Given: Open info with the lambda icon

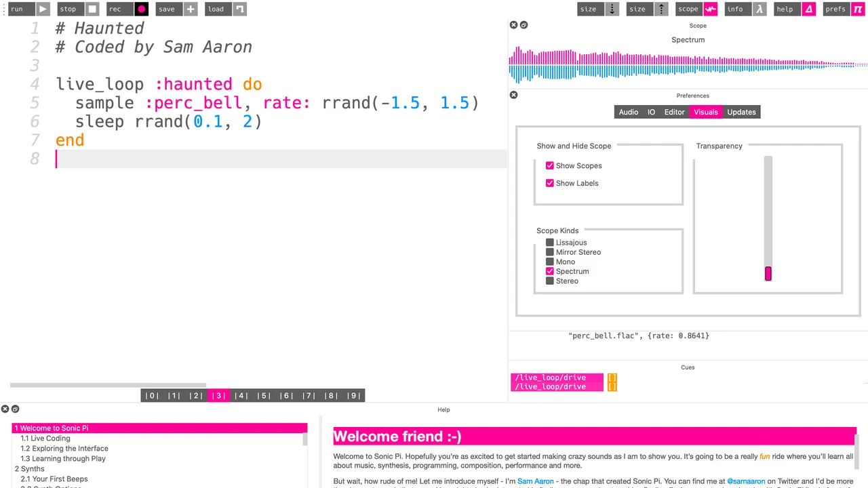Looking at the screenshot, I should [x=759, y=9].
